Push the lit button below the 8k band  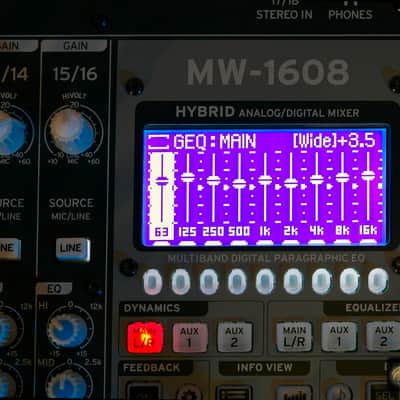349,282
